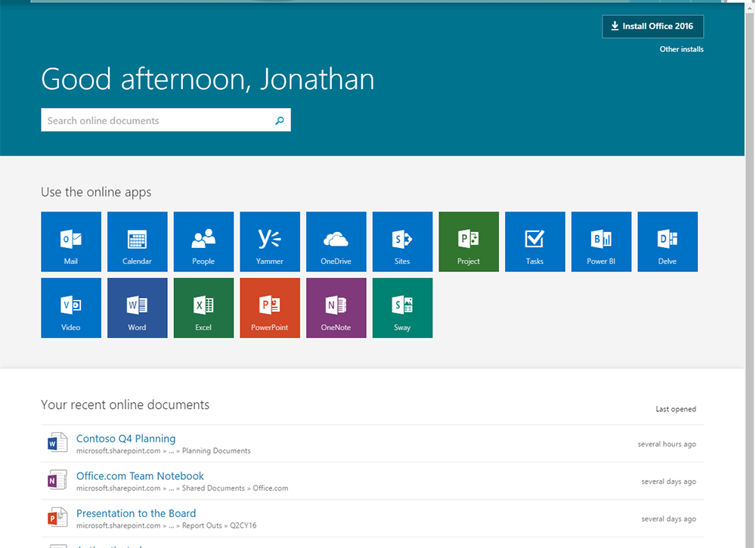Viewport: 756px width, 548px height.
Task: Click the PowerPoint icon beside Presentation to the Board
Action: coord(57,517)
